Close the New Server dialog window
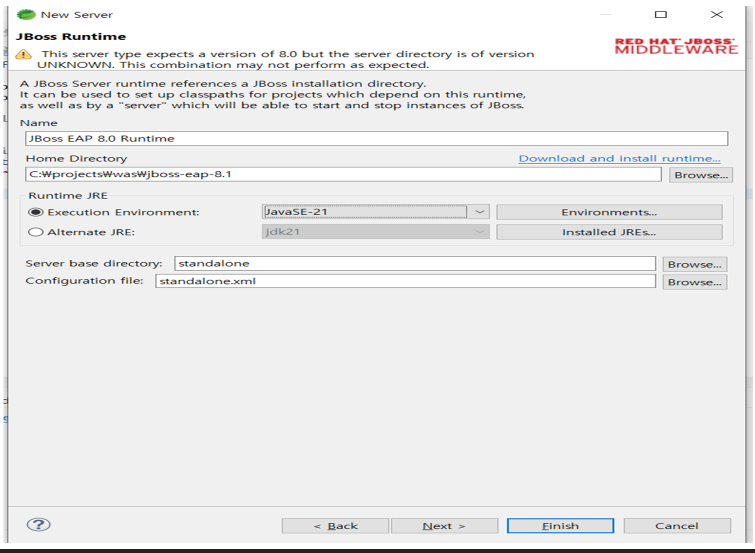Screen dimensions: 755x553 [x=716, y=14]
